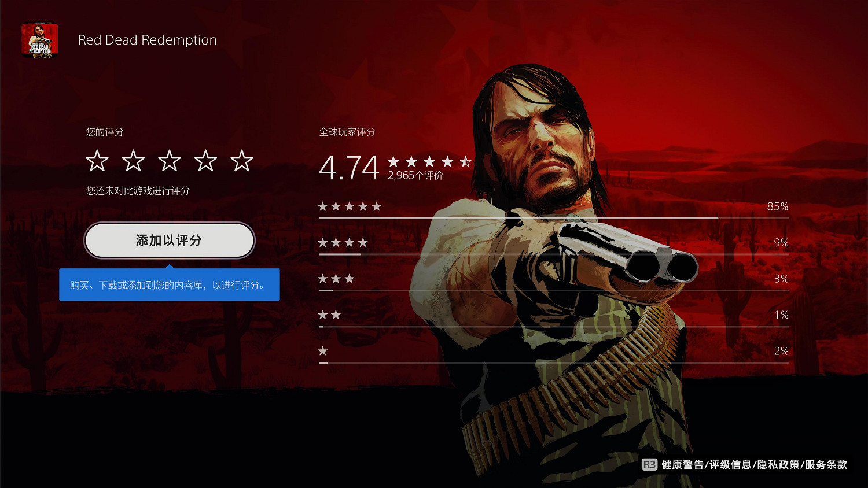This screenshot has height=488, width=868.
Task: Select the first star in your rating
Action: pos(97,161)
